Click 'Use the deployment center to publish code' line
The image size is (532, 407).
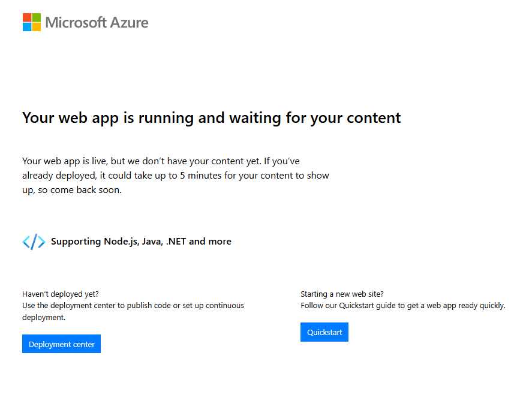click(x=133, y=306)
